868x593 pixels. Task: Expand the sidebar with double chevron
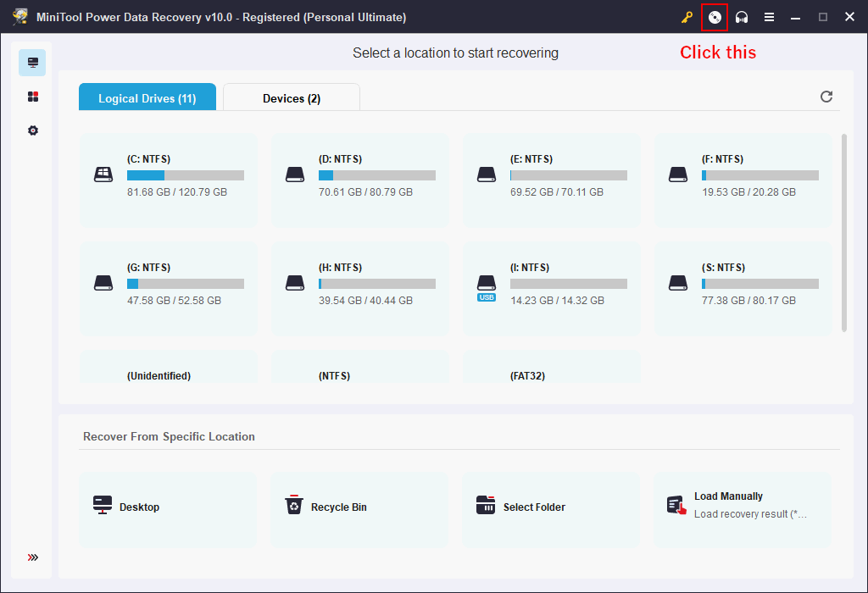coord(33,557)
